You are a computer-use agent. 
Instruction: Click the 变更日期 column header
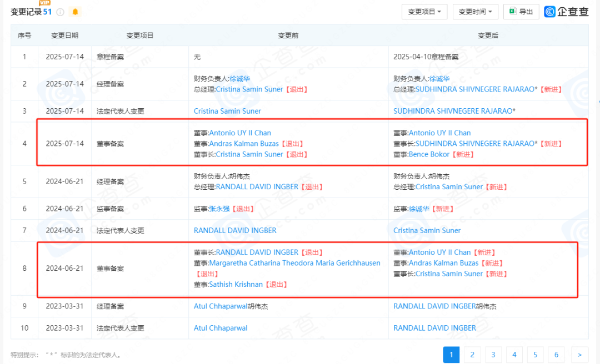click(64, 36)
